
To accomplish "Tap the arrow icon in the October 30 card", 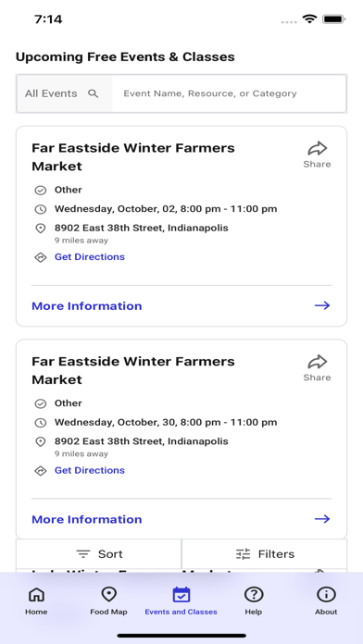I will (x=322, y=519).
